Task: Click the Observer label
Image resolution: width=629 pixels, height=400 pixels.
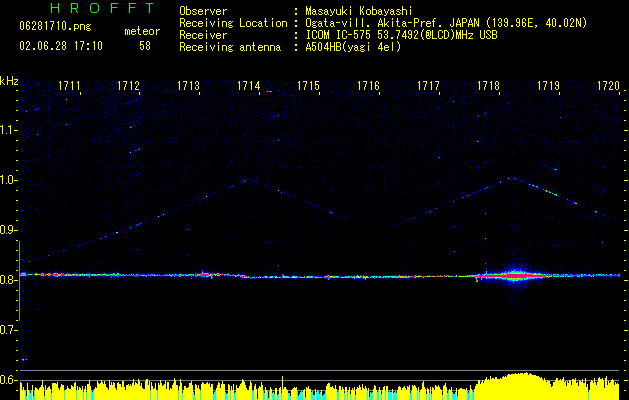Action: point(203,11)
